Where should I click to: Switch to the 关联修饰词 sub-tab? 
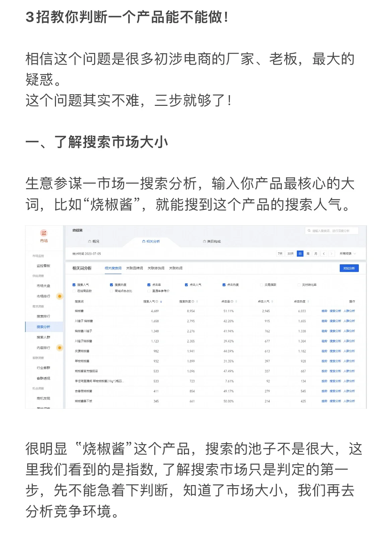click(x=156, y=268)
